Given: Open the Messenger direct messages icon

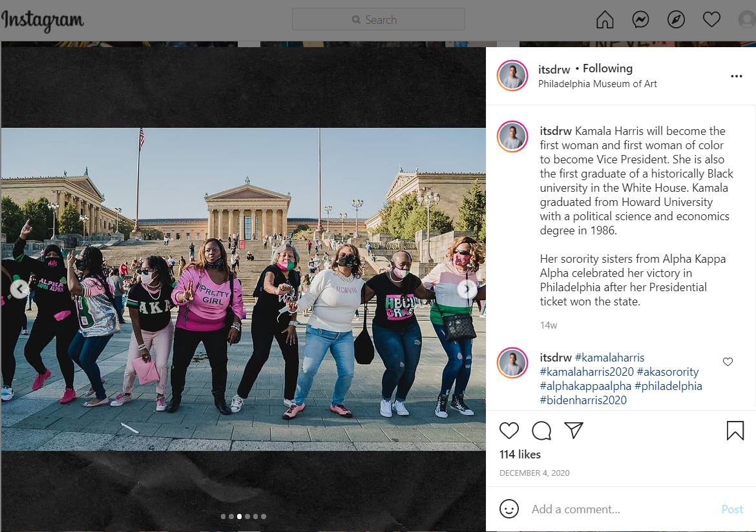Looking at the screenshot, I should [x=640, y=20].
